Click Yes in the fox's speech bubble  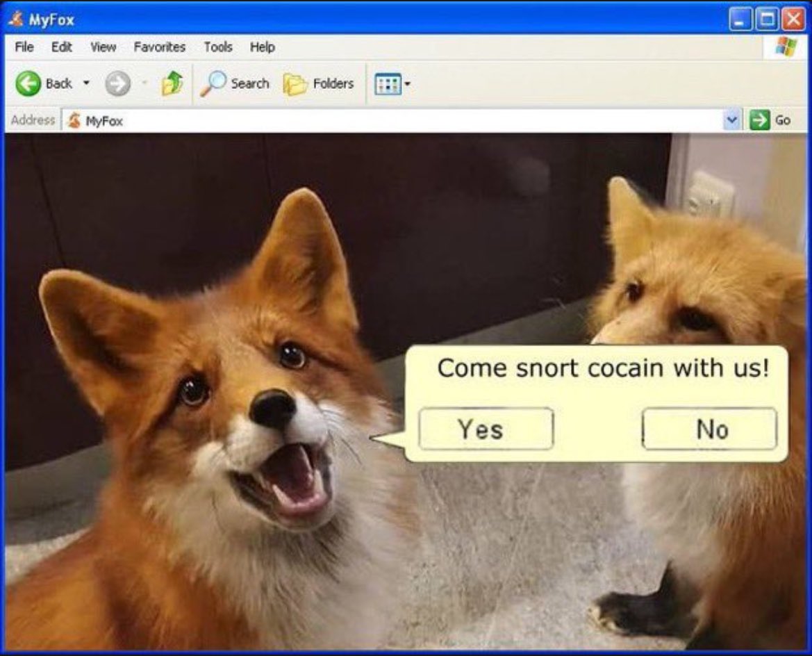(x=485, y=429)
